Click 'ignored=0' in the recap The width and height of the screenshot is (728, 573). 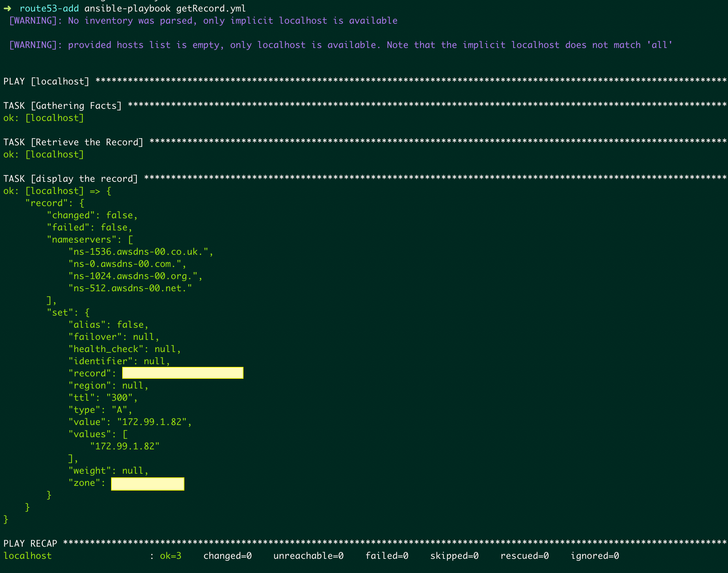[x=595, y=556]
